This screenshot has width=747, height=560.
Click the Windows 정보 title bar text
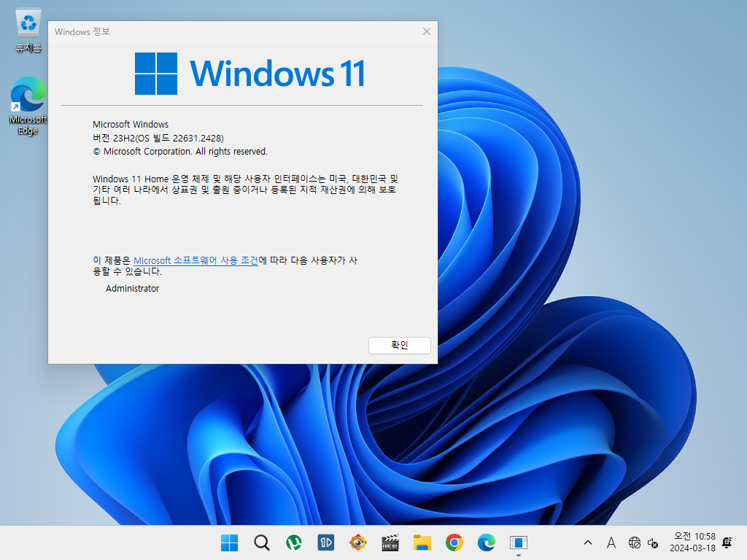(x=82, y=31)
